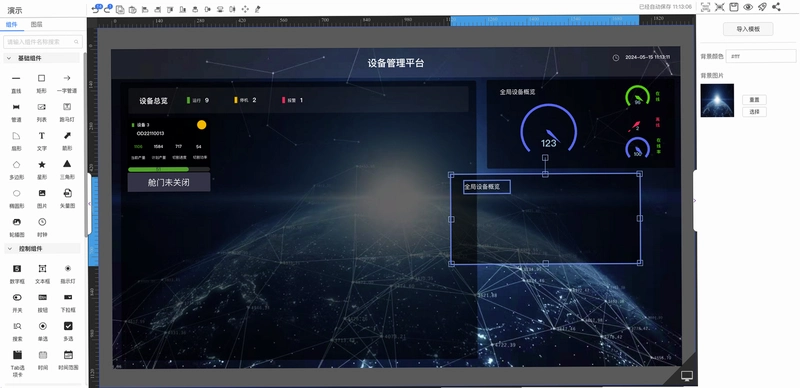Edit the 背景颜色 color value field
The width and height of the screenshot is (800, 388).
(761, 56)
